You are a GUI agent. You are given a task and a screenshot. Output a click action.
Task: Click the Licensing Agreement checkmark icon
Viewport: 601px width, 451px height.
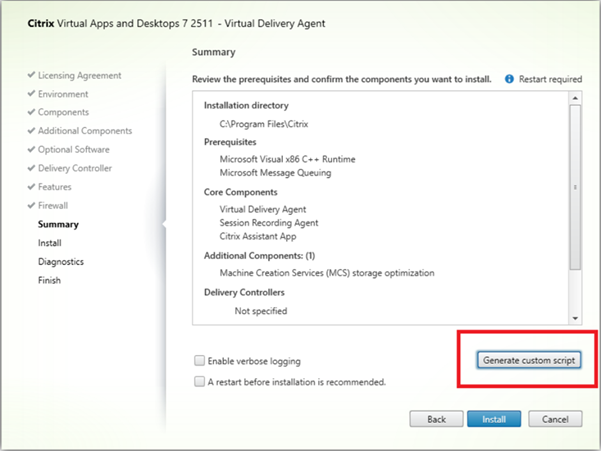(x=31, y=75)
